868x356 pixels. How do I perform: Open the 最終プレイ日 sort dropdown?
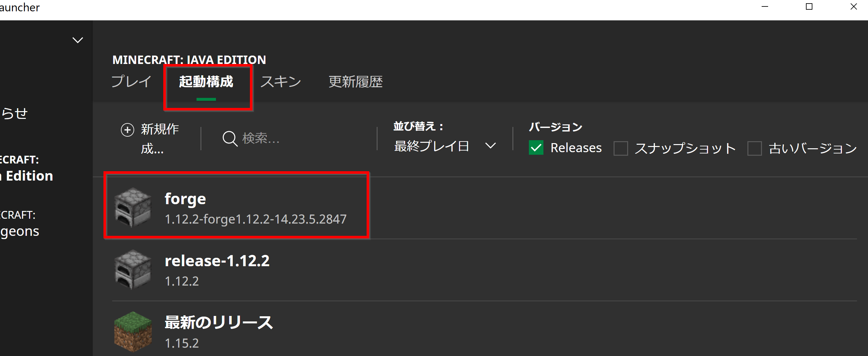pyautogui.click(x=445, y=146)
